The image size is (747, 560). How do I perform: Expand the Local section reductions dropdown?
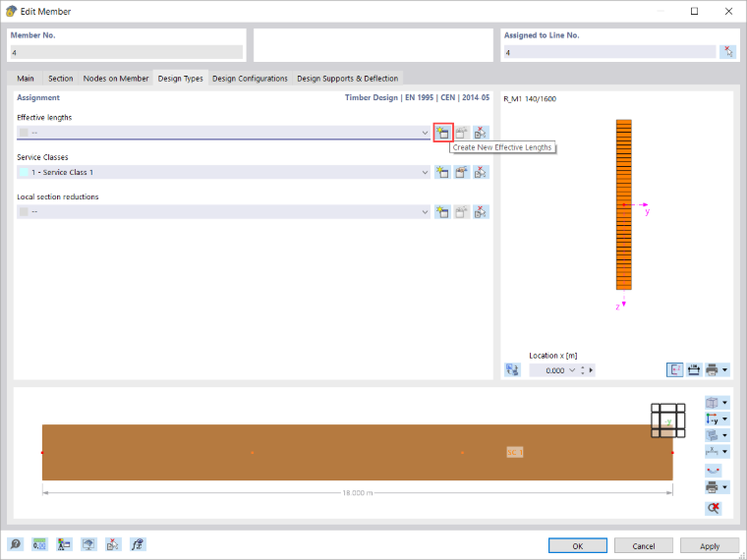[x=425, y=211]
